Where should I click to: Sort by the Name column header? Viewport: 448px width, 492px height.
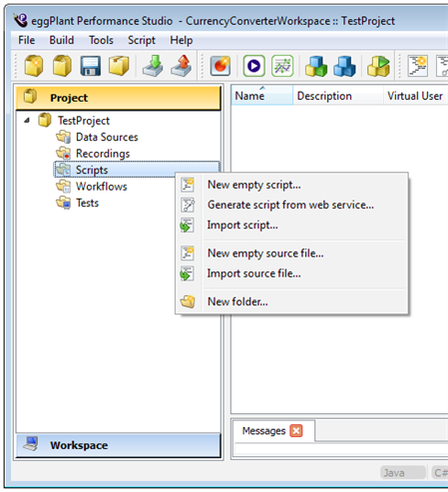[261, 96]
